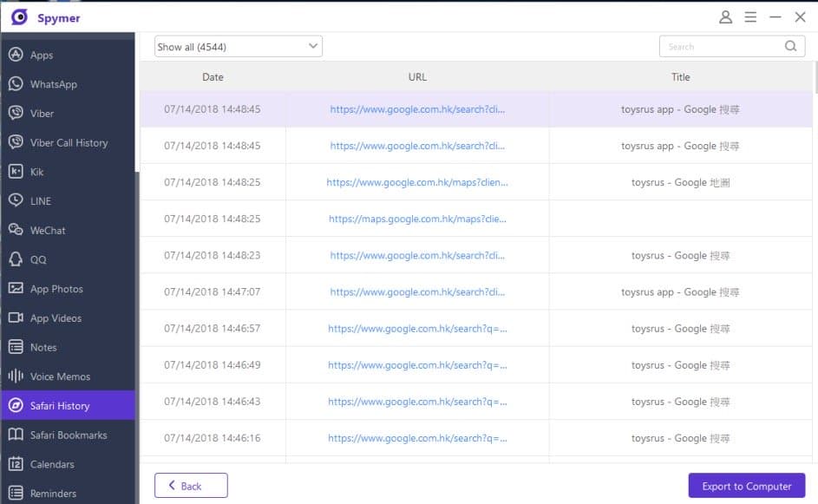Open the Notes icon
The height and width of the screenshot is (504, 818).
coord(16,346)
